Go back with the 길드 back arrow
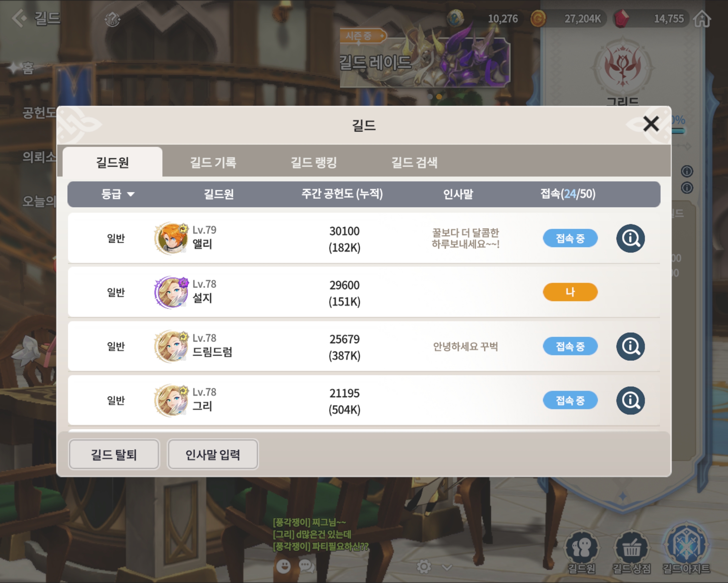This screenshot has width=728, height=583. pos(19,18)
